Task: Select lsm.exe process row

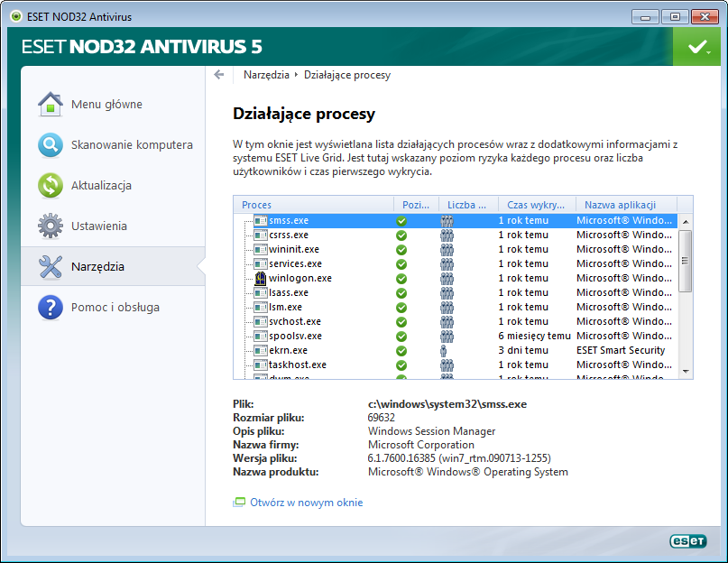Action: 456,307
